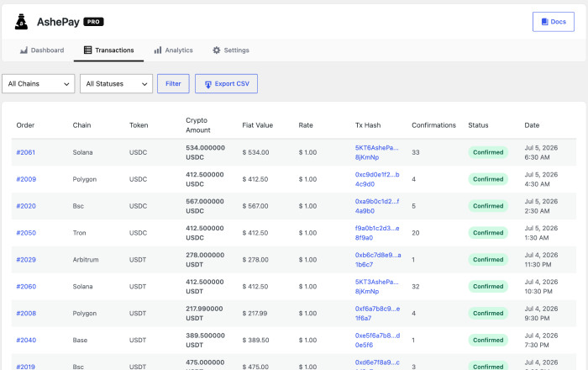Click Confirmed badge for order #2040

coord(488,341)
